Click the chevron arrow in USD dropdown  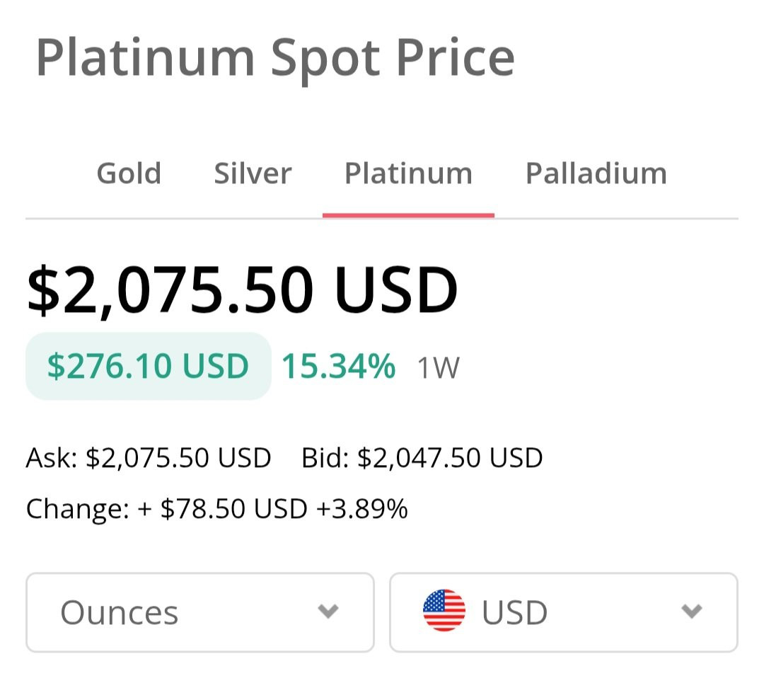[x=691, y=612]
